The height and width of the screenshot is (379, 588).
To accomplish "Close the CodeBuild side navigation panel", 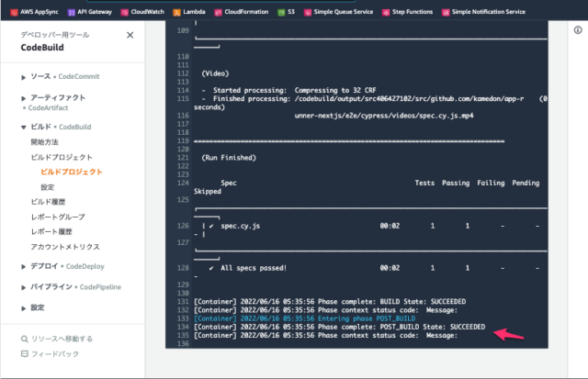I will (x=130, y=35).
